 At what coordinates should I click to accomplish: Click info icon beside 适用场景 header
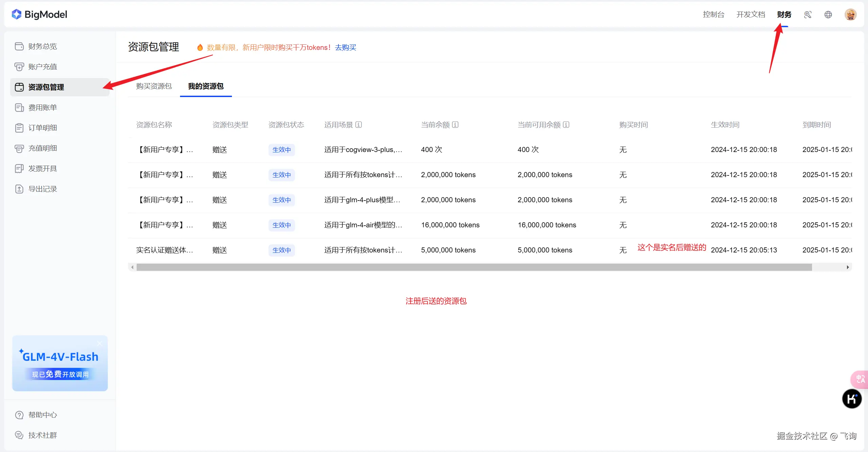pyautogui.click(x=359, y=125)
